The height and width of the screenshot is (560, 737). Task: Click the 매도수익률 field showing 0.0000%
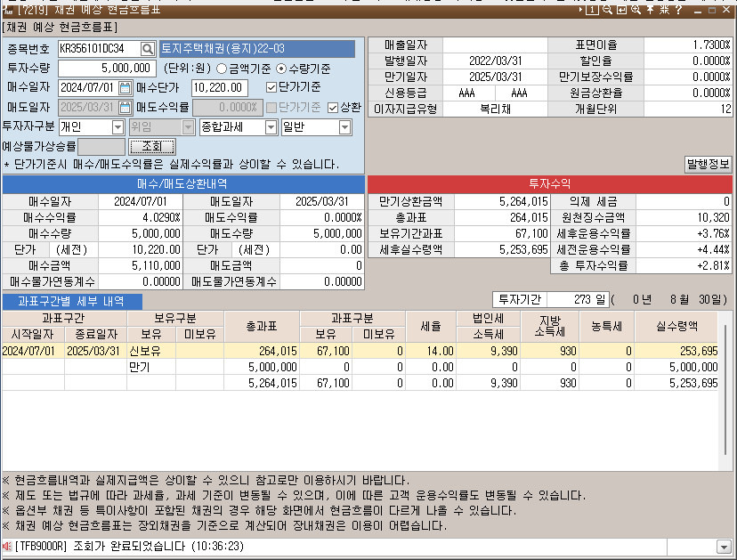pos(228,108)
